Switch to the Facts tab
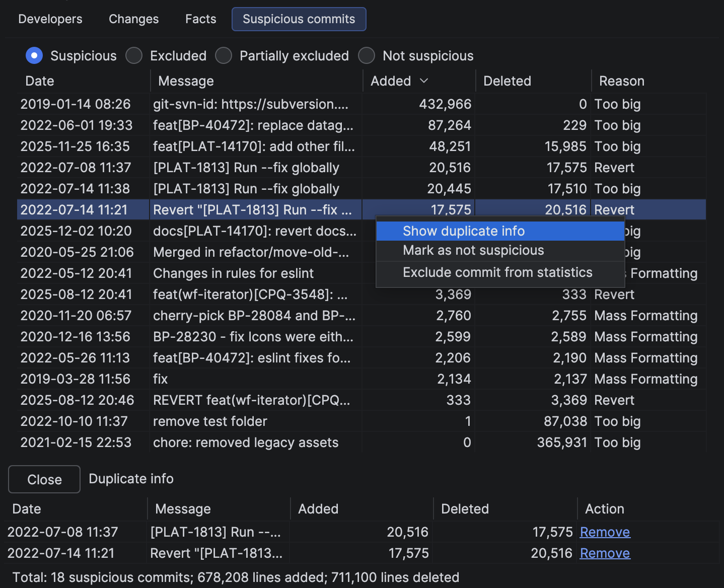The height and width of the screenshot is (588, 724). click(200, 19)
